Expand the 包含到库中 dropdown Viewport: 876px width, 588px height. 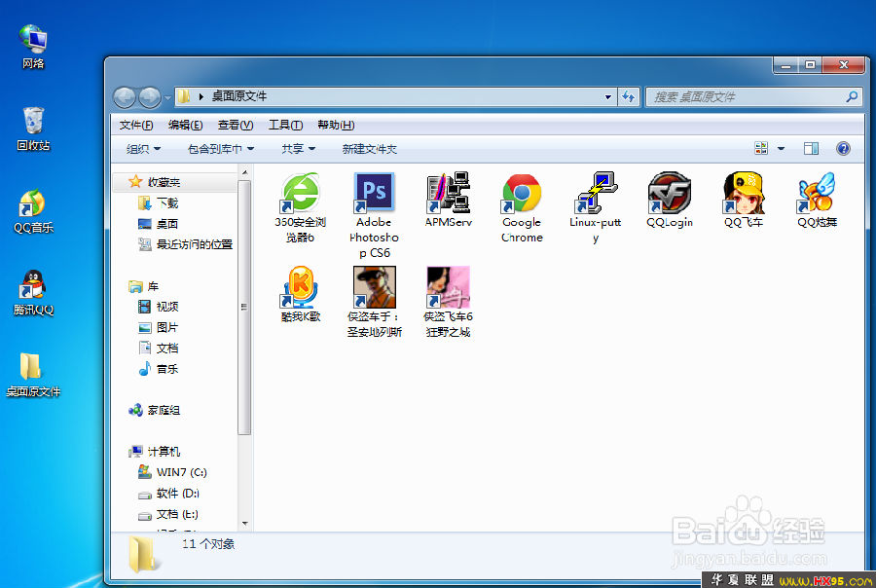click(x=220, y=149)
